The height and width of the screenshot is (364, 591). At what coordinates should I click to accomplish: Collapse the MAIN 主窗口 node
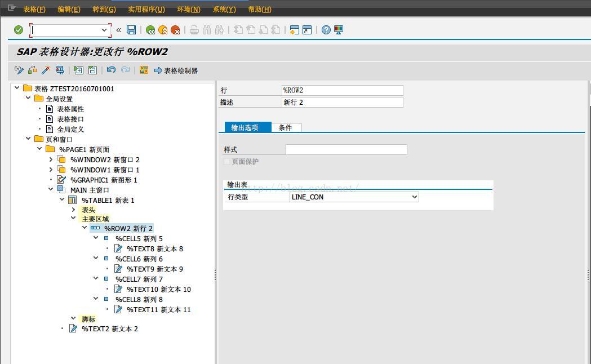click(x=51, y=189)
